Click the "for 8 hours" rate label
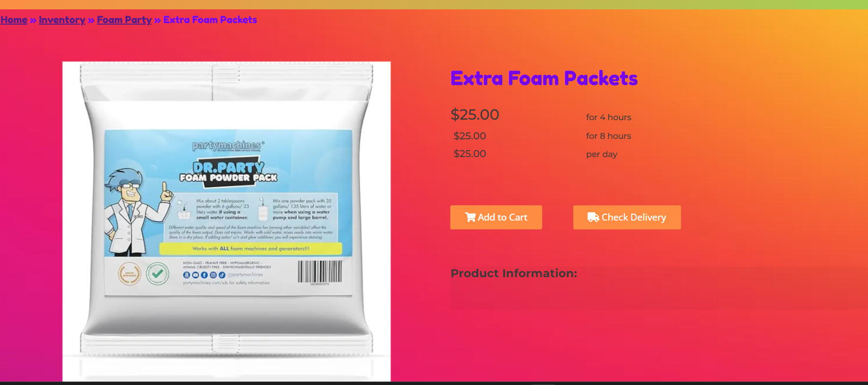 coord(609,136)
